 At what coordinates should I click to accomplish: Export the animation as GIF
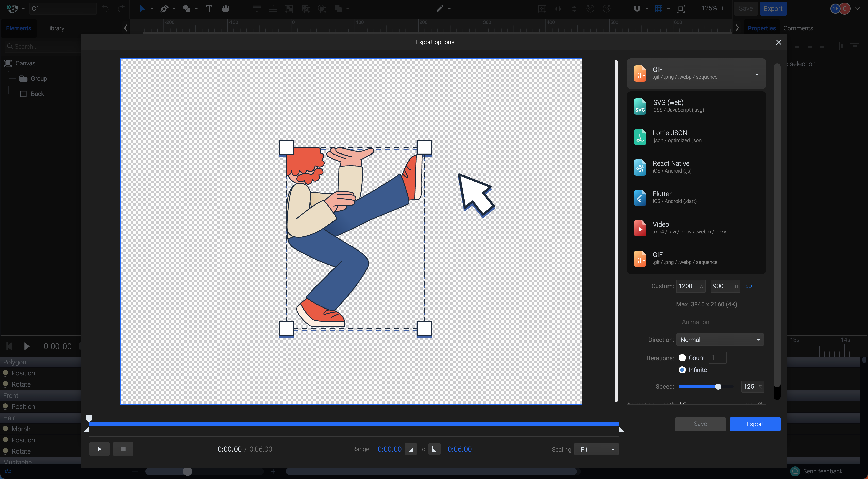pos(755,424)
